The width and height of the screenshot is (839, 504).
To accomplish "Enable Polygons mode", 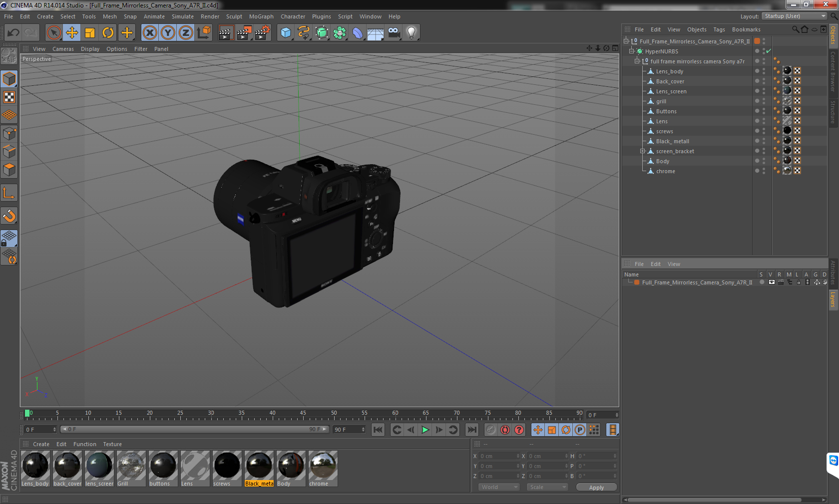I will coord(9,170).
